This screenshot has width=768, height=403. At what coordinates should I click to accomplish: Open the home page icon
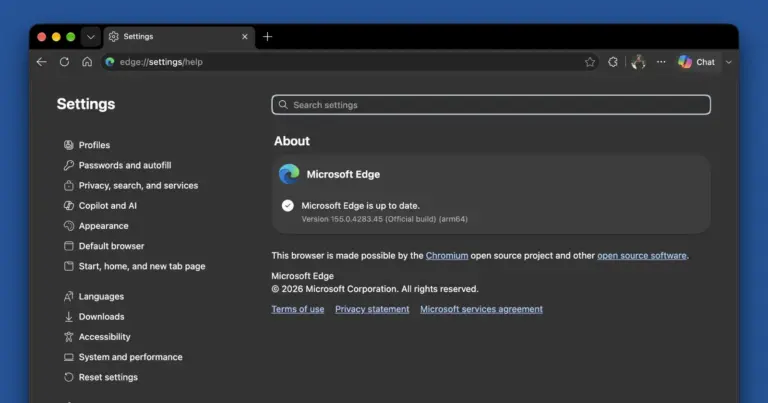(x=87, y=62)
